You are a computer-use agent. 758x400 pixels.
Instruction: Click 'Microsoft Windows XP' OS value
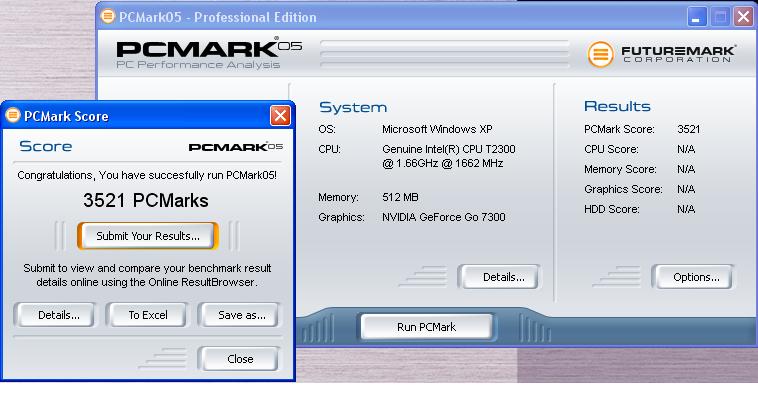[x=437, y=129]
